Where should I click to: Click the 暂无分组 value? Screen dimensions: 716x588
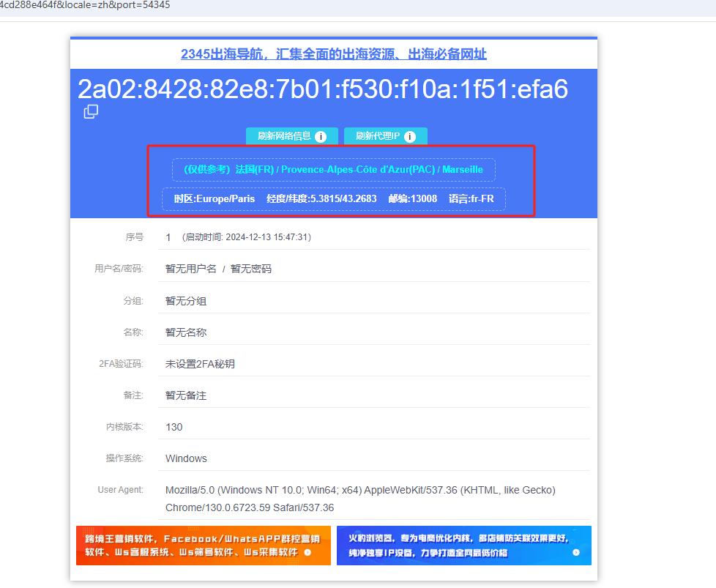pos(186,301)
